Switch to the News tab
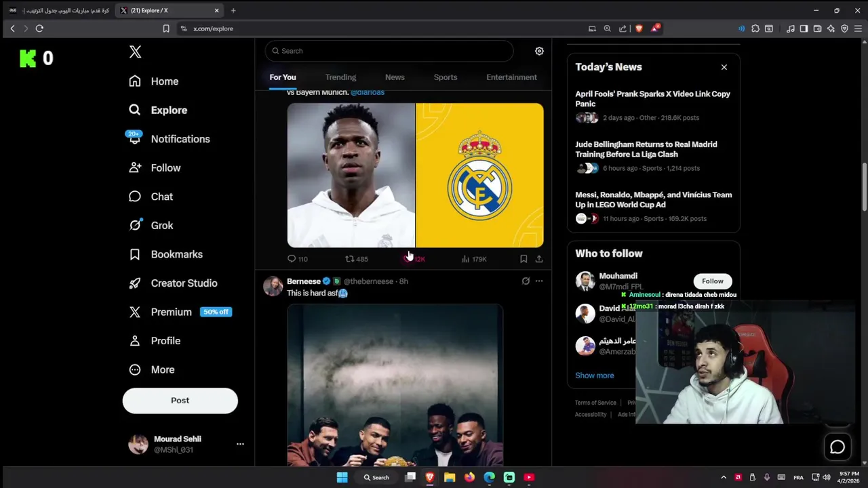The height and width of the screenshot is (488, 868). pyautogui.click(x=395, y=77)
